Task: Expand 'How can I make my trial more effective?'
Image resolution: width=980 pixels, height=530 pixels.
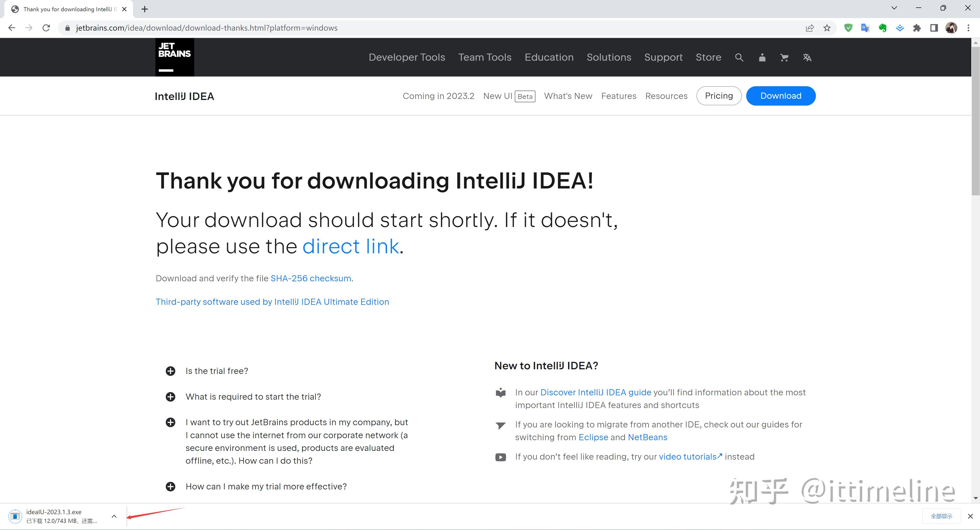Action: coord(170,486)
